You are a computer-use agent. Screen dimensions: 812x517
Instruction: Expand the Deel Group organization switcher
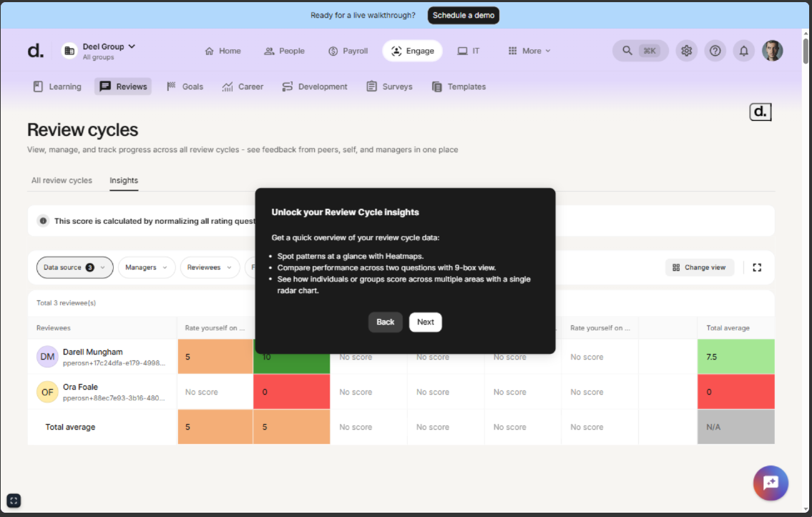coord(99,51)
